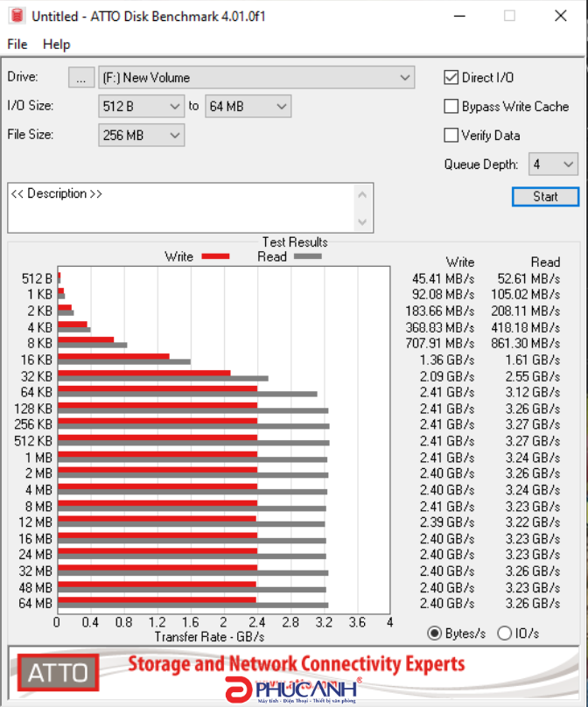Click into the Description text box
Image resolution: width=588 pixels, height=707 pixels.
coord(182,208)
